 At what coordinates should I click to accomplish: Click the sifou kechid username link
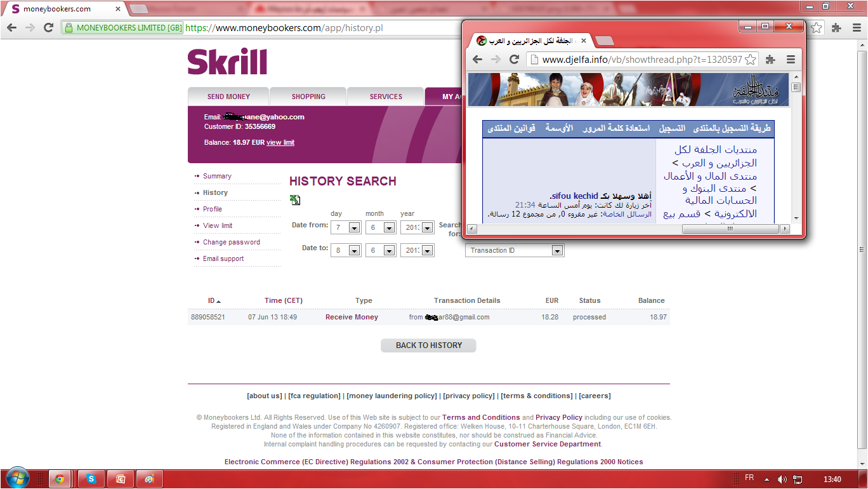[575, 196]
